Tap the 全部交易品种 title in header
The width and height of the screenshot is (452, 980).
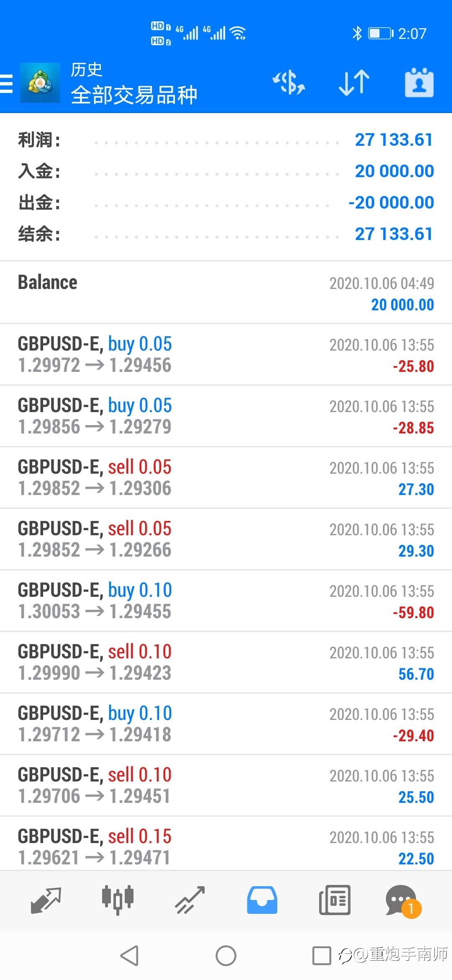(x=134, y=95)
